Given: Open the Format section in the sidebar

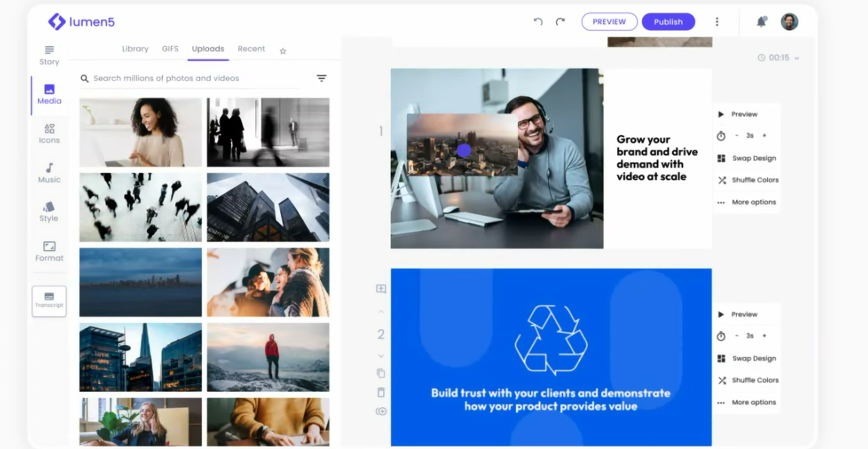Looking at the screenshot, I should point(49,251).
